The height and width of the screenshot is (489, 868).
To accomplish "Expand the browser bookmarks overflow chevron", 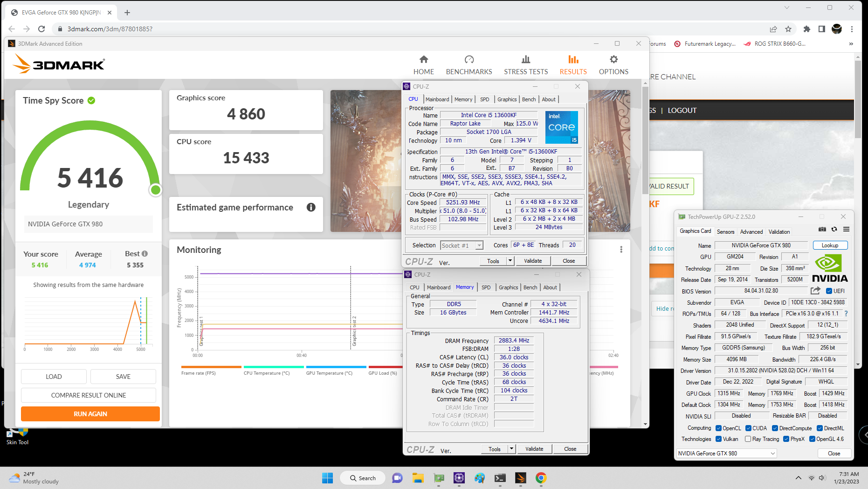I will (x=851, y=44).
